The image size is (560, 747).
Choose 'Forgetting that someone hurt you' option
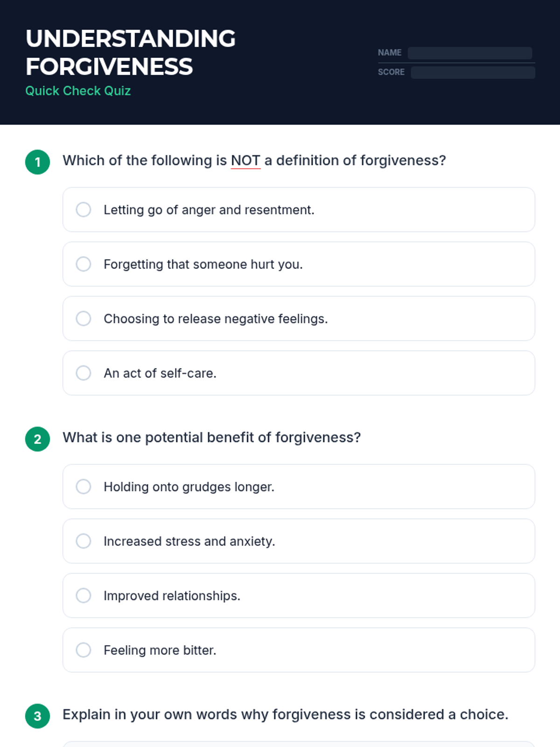(x=84, y=264)
